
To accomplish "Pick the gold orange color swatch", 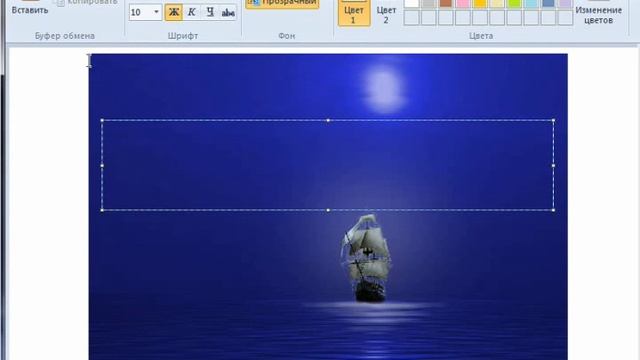I will click(480, 3).
